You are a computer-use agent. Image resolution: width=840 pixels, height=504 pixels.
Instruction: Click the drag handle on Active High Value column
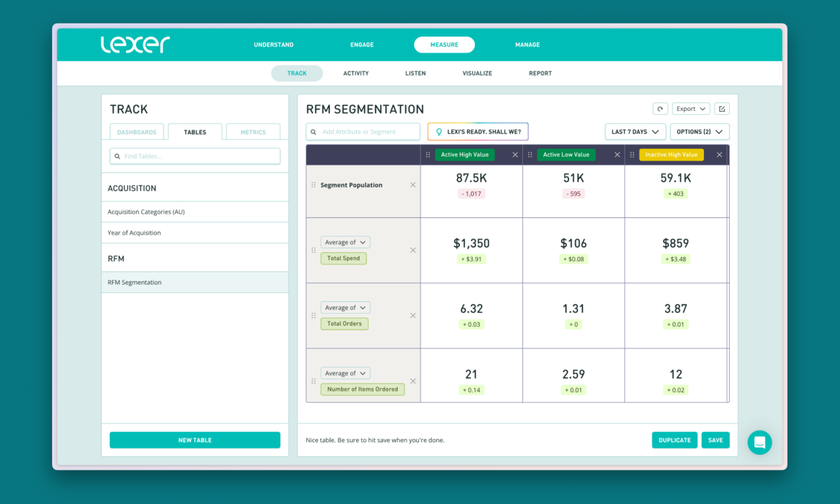(x=428, y=154)
